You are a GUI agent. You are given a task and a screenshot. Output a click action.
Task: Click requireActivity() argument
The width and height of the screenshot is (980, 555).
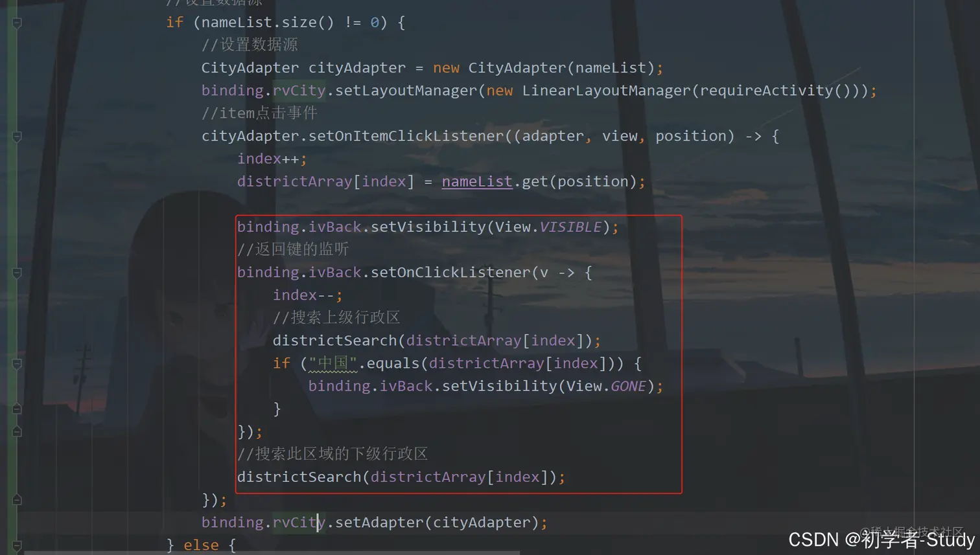tap(775, 91)
